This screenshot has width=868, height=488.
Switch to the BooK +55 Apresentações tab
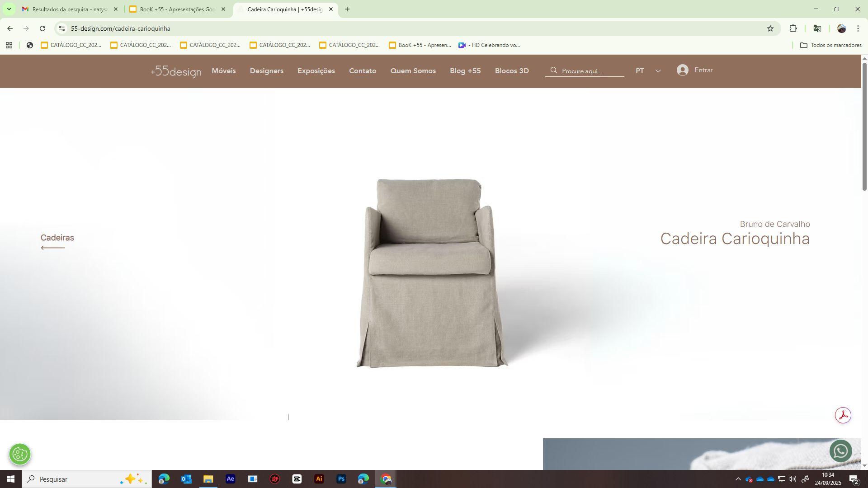[x=177, y=9]
